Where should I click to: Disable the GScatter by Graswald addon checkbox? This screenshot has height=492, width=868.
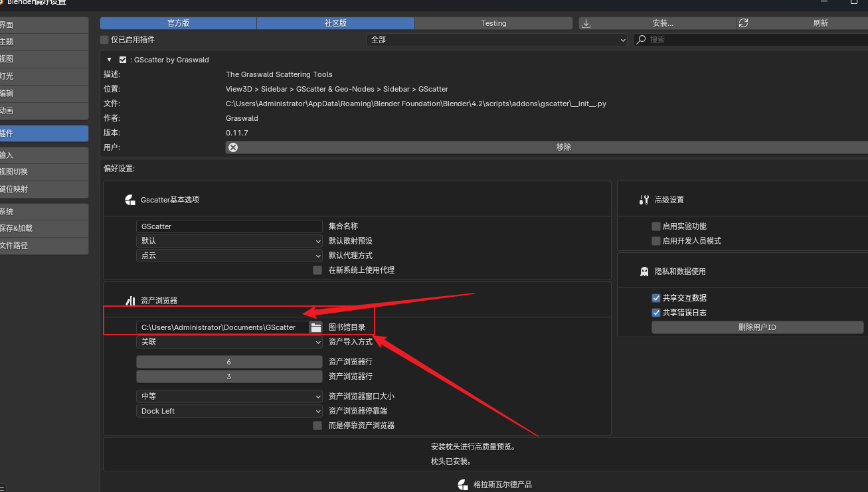pos(123,60)
